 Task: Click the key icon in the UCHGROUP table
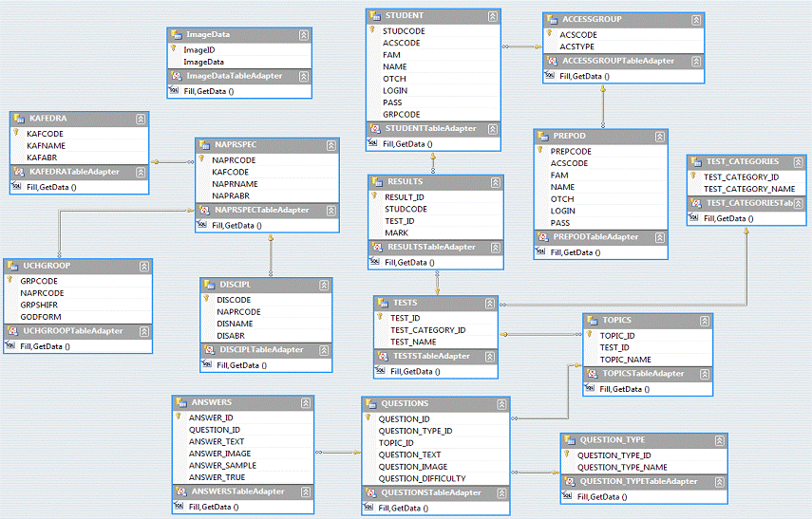pos(9,281)
